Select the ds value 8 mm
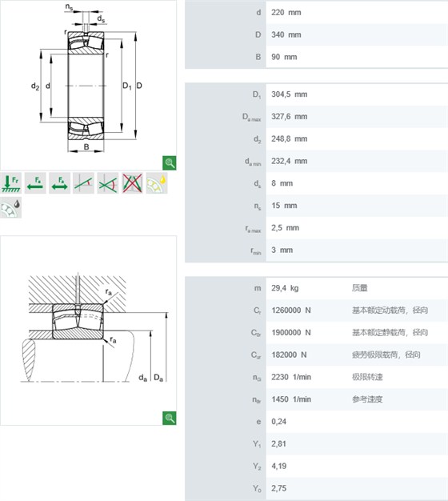448x501 pixels. 282,183
